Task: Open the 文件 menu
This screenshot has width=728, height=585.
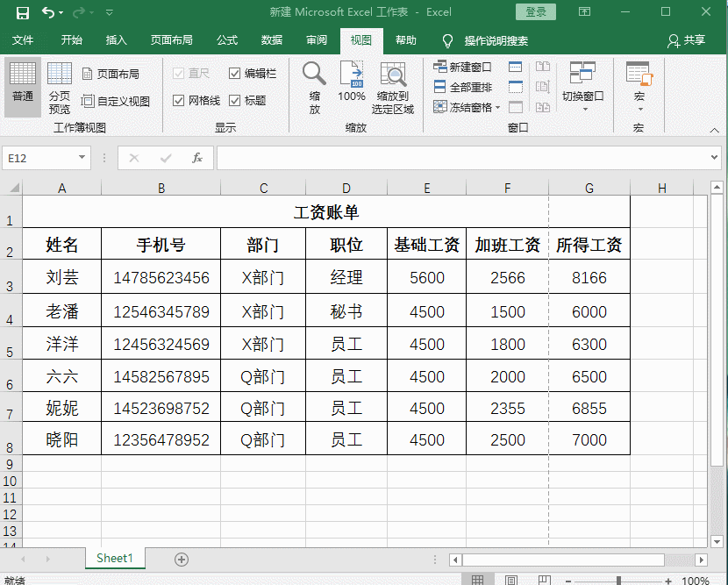Action: coord(24,39)
